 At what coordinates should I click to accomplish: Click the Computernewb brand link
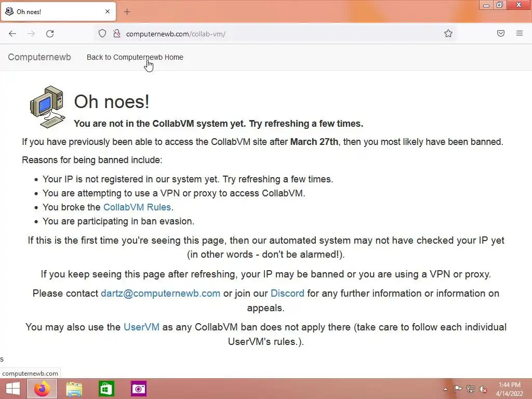[x=39, y=57]
